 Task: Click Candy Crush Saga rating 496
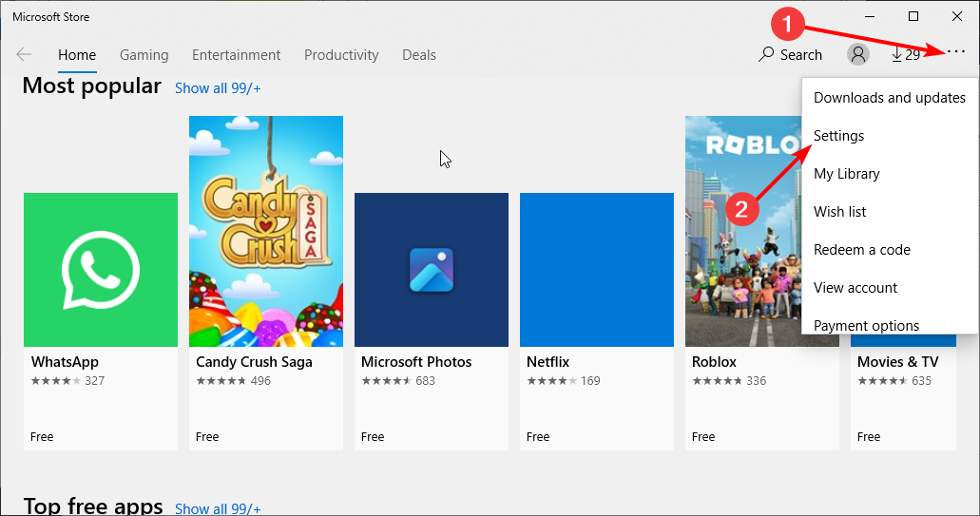[x=260, y=380]
